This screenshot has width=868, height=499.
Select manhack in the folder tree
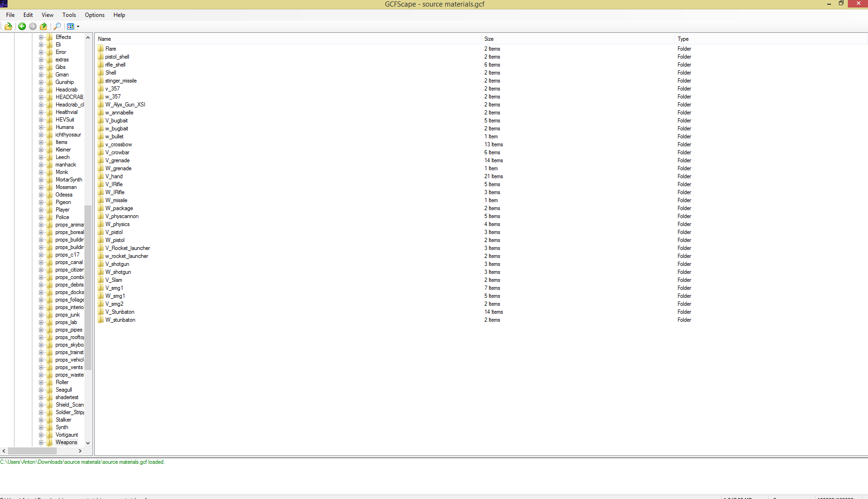pos(66,165)
